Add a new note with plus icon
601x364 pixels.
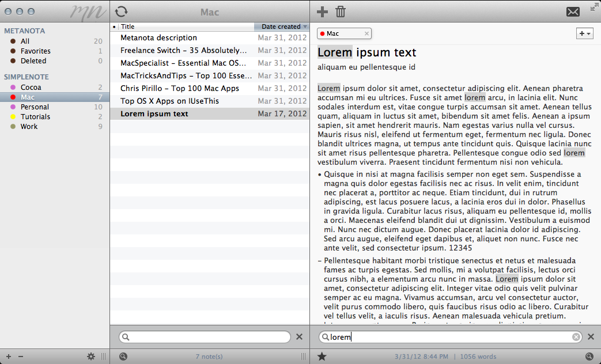(x=323, y=12)
